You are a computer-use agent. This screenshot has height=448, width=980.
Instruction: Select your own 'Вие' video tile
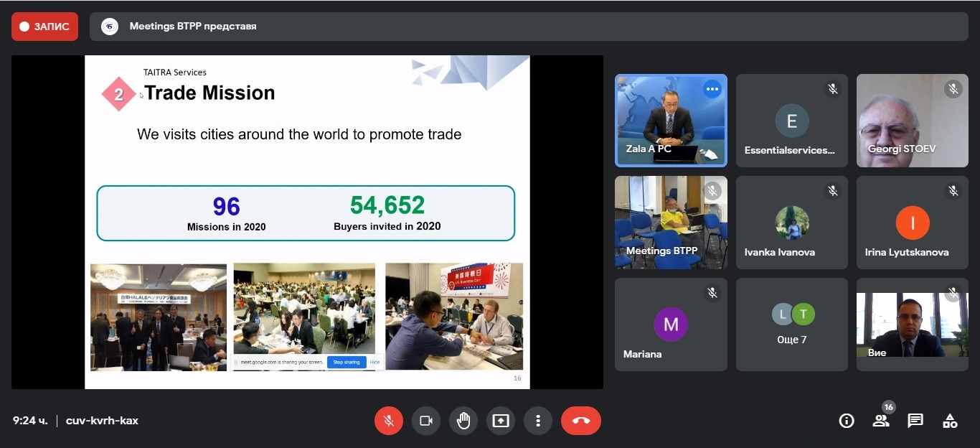coord(913,325)
